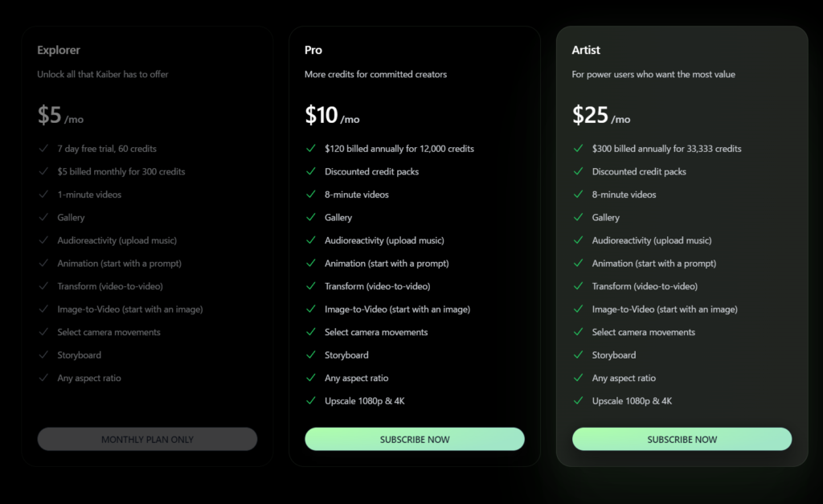Click the checkmark beside Pro's Transform (video-to-video)
The width and height of the screenshot is (823, 504).
coord(311,286)
